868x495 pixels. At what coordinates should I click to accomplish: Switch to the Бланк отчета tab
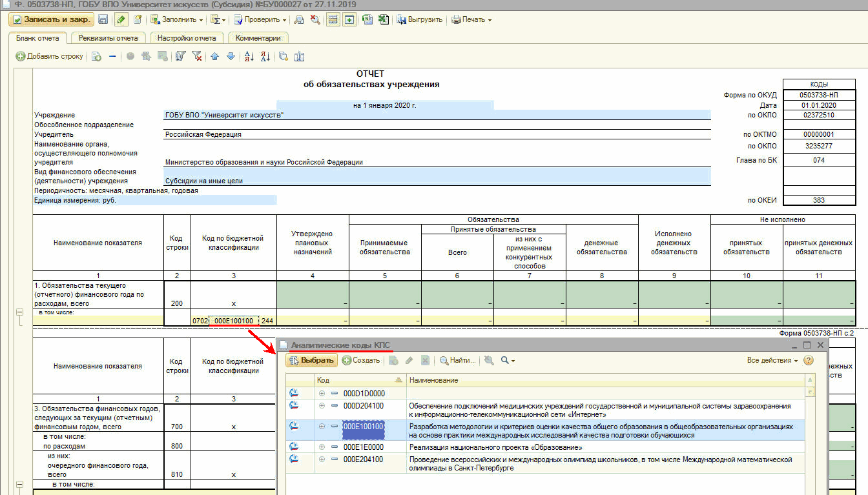point(37,38)
